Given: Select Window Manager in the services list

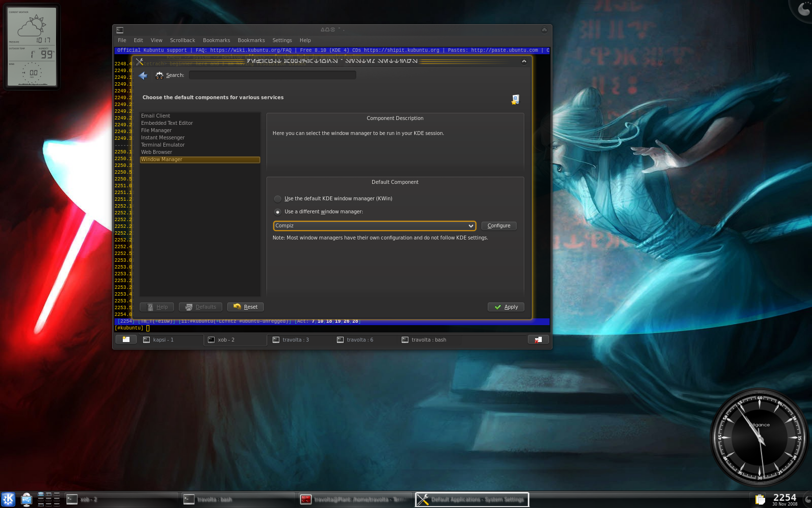Looking at the screenshot, I should 200,160.
